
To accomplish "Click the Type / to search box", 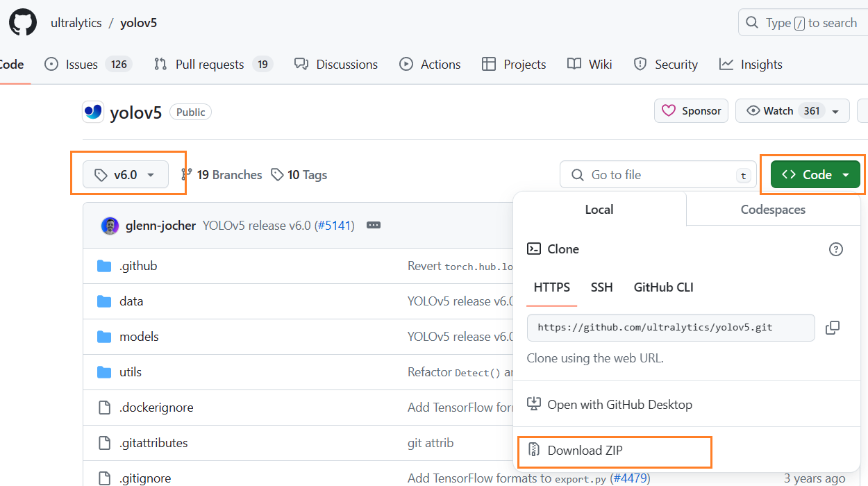I will pos(803,23).
